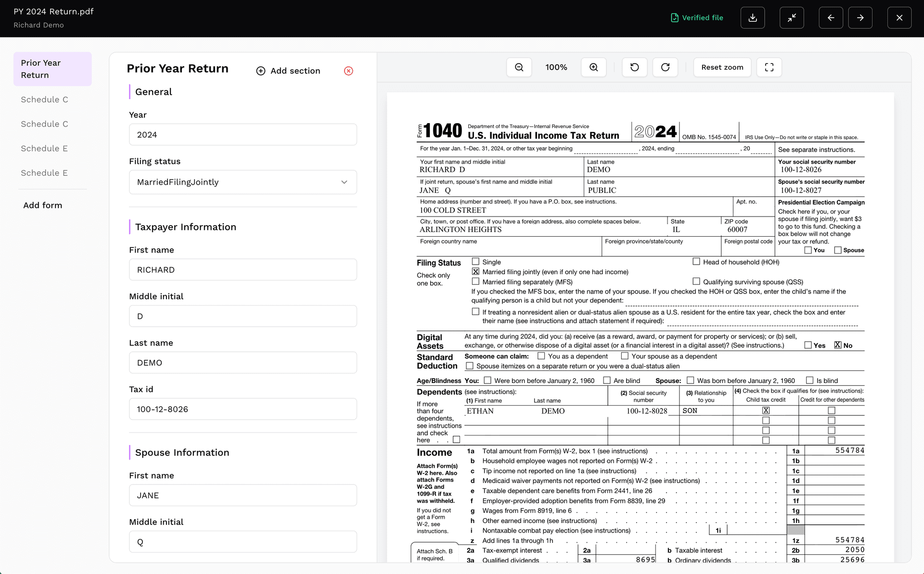
Task: Tick the Digital Assets Yes checkbox
Action: (808, 345)
